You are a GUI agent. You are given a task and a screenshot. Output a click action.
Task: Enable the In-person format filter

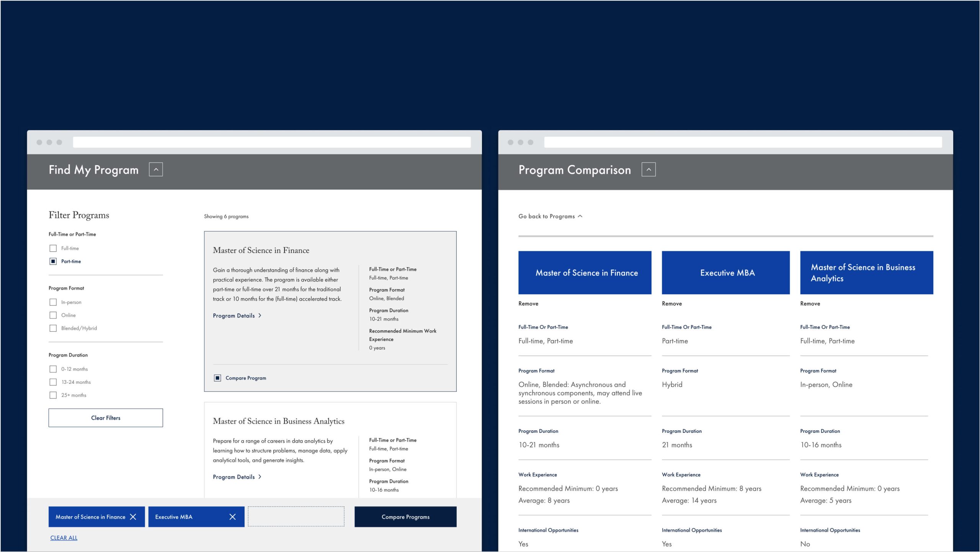pos(53,302)
